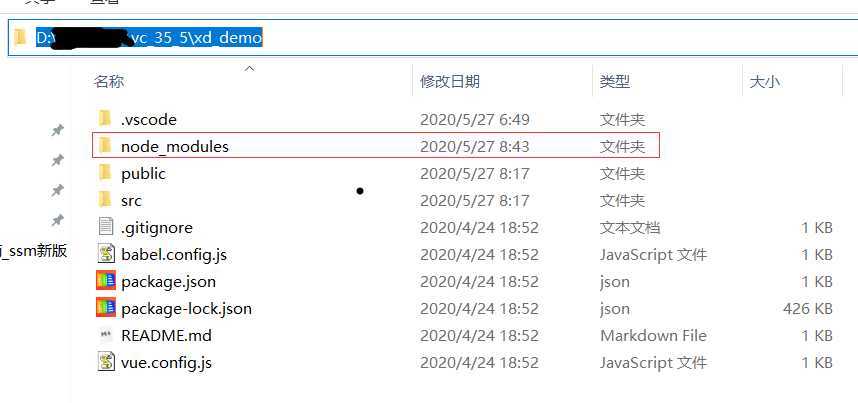Select the public folder icon
The height and width of the screenshot is (403, 858).
click(x=105, y=173)
